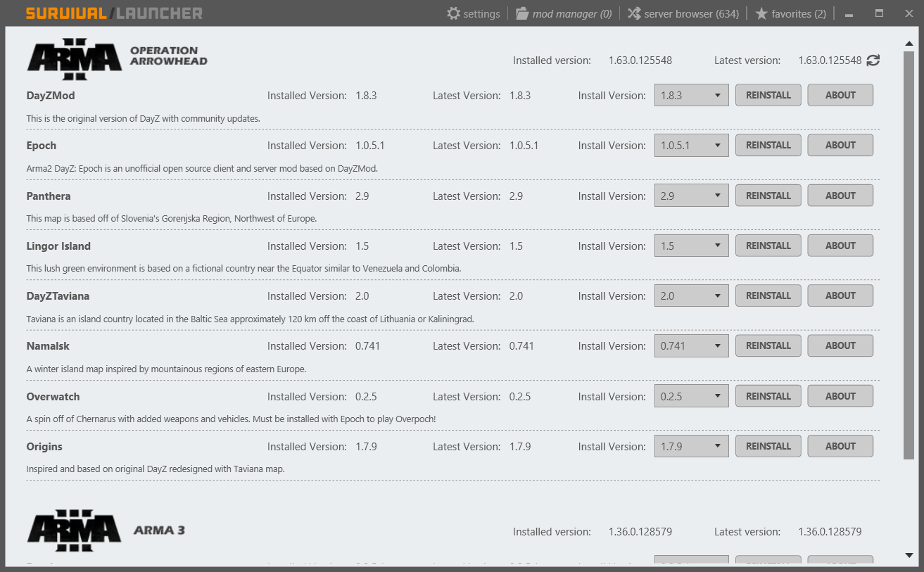This screenshot has height=572, width=924.
Task: Click the Survival Launcher title logo
Action: [114, 13]
